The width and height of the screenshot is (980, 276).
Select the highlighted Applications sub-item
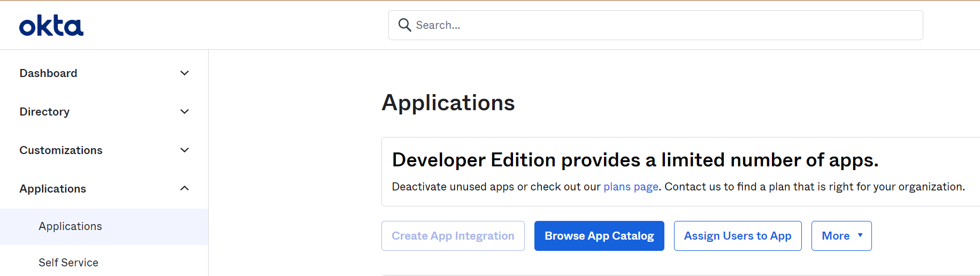click(x=70, y=226)
